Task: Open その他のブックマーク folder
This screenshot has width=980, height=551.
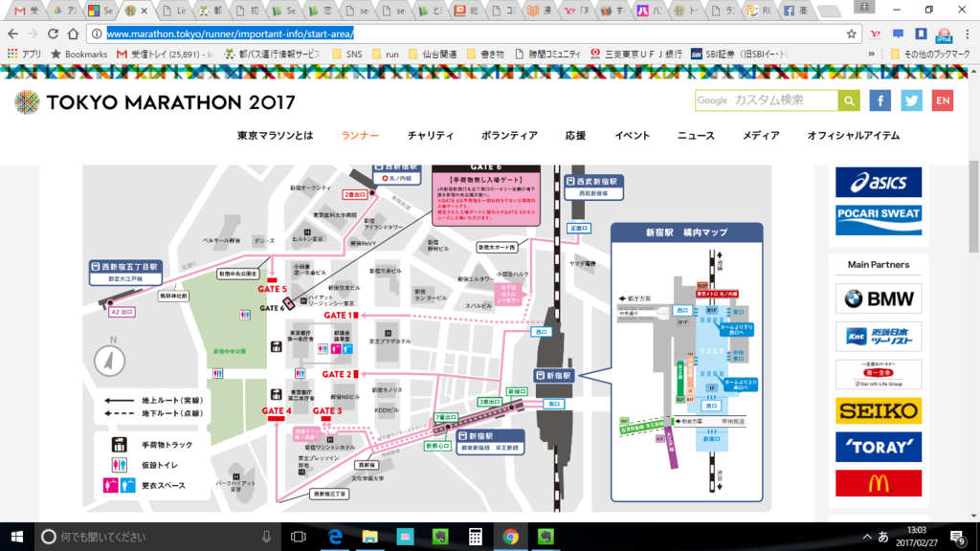Action: (930, 55)
